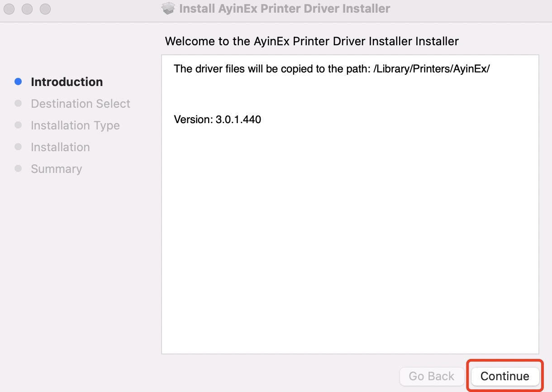Viewport: 552px width, 392px height.
Task: Click the Version: 3.0.1.440 text
Action: point(217,120)
